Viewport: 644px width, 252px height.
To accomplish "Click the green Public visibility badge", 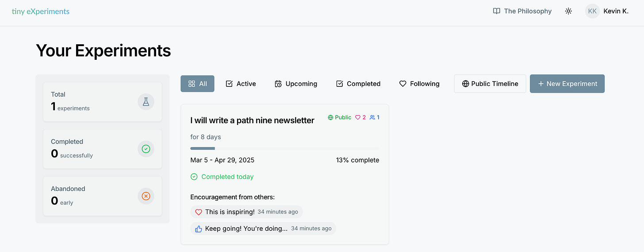I will click(x=340, y=117).
